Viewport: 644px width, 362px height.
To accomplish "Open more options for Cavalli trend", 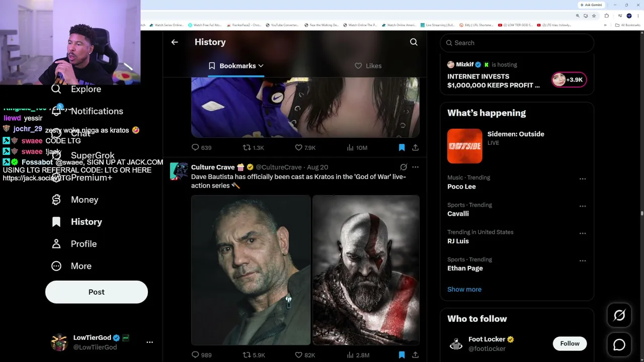I will click(583, 206).
